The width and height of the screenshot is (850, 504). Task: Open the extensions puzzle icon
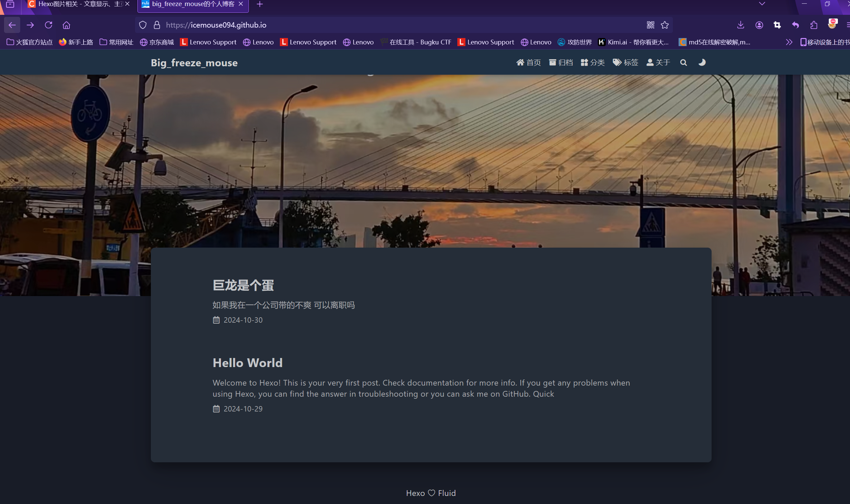[x=814, y=25]
